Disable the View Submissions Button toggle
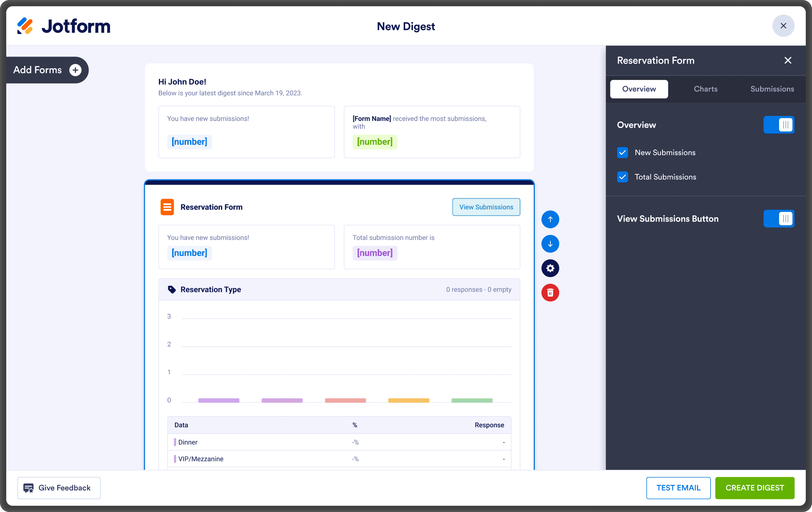Image resolution: width=812 pixels, height=512 pixels. coord(778,219)
